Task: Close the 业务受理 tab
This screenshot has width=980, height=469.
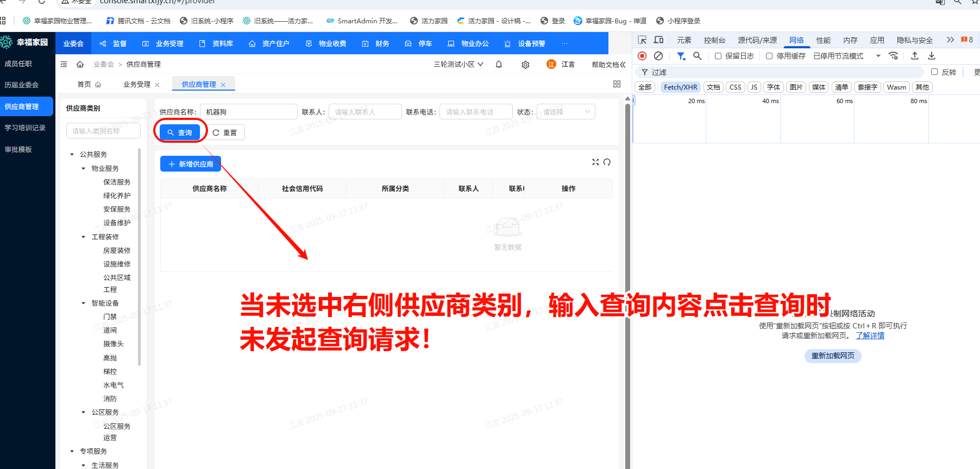Action: (x=157, y=85)
